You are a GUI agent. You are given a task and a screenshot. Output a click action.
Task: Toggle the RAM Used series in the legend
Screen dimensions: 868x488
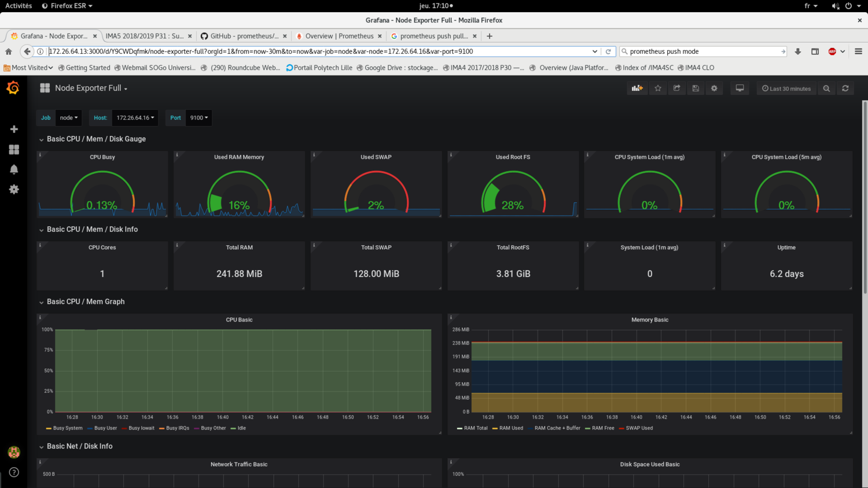click(x=510, y=428)
